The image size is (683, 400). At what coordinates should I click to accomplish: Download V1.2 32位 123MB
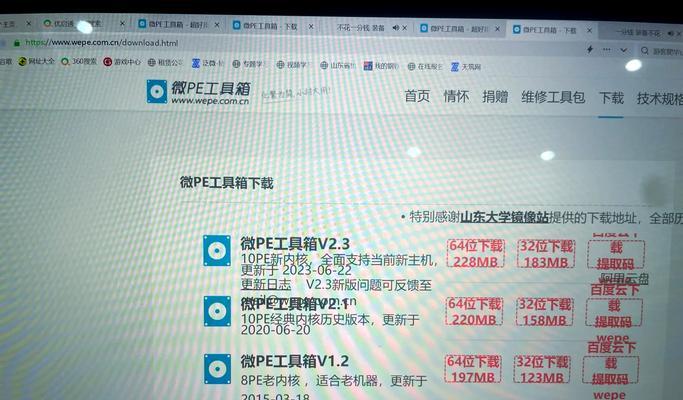(x=542, y=369)
